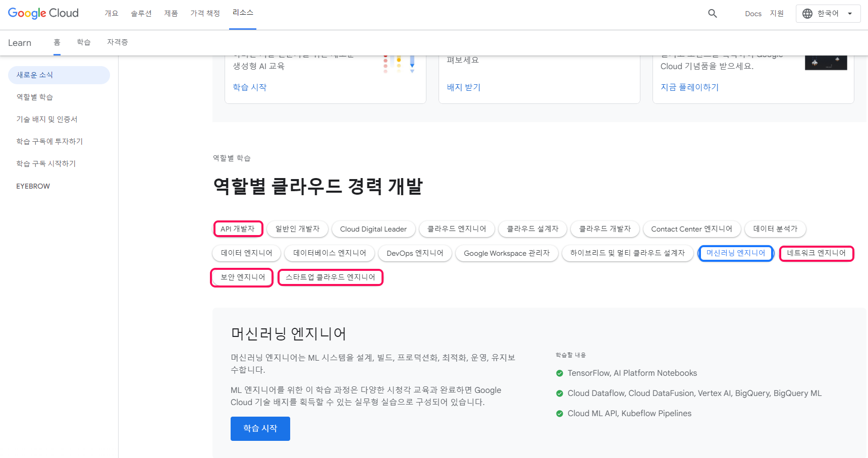Select 하이브리드 및 멀티 클라우드 설계자 chip
The image size is (868, 458).
click(x=628, y=253)
